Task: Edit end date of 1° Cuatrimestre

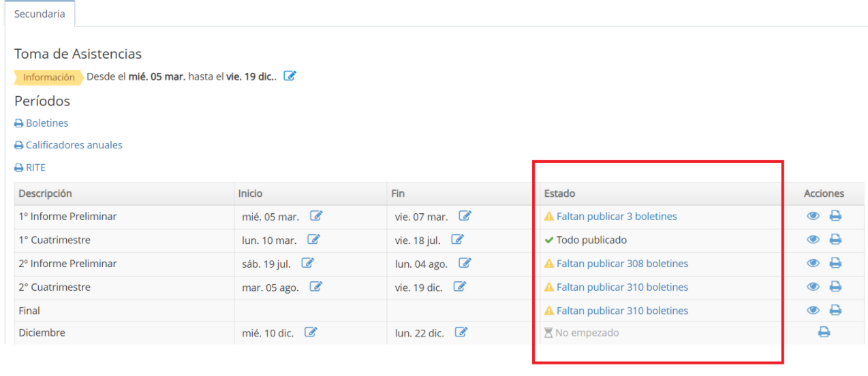Action: 457,240
